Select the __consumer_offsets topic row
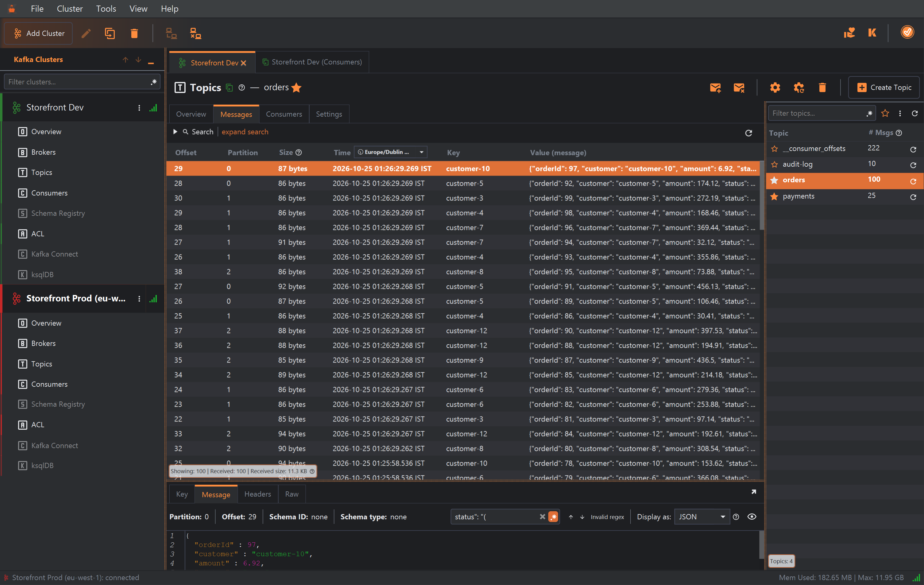This screenshot has width=924, height=585. [x=844, y=149]
